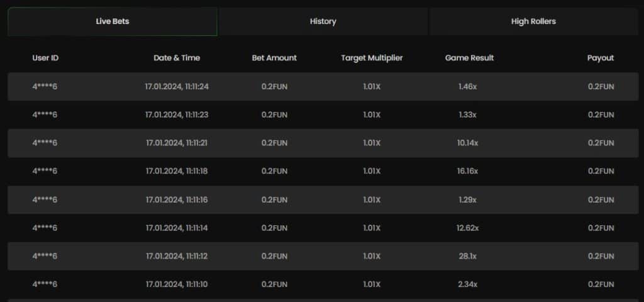644x302 pixels.
Task: Click the Game Result column header
Action: (x=469, y=58)
